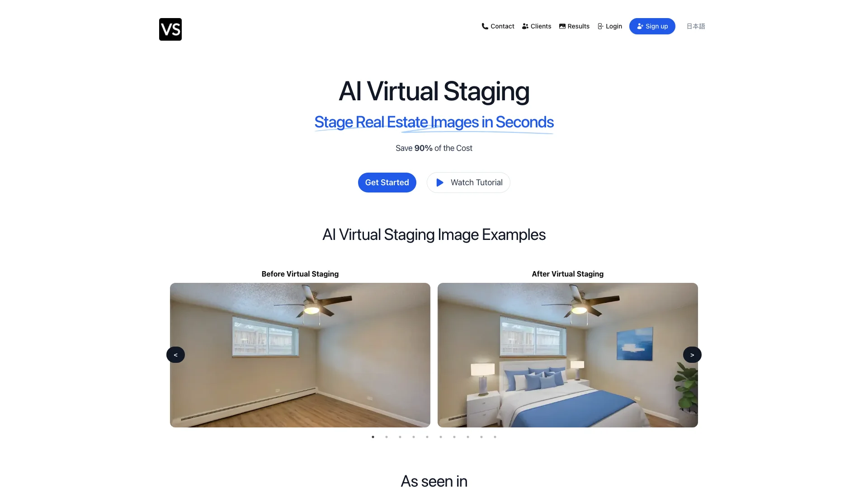Click the play icon next to Watch Tutorial
The width and height of the screenshot is (868, 488).
click(x=440, y=183)
